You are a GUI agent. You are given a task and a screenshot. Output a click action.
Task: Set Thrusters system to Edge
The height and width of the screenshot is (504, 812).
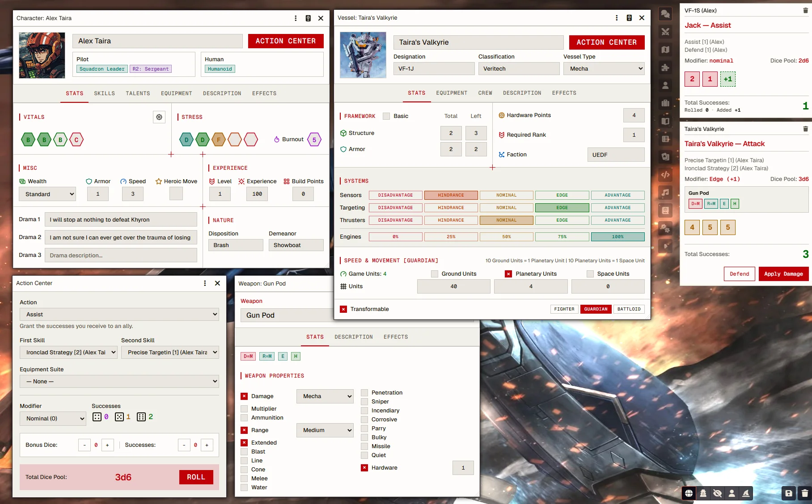[x=562, y=220]
